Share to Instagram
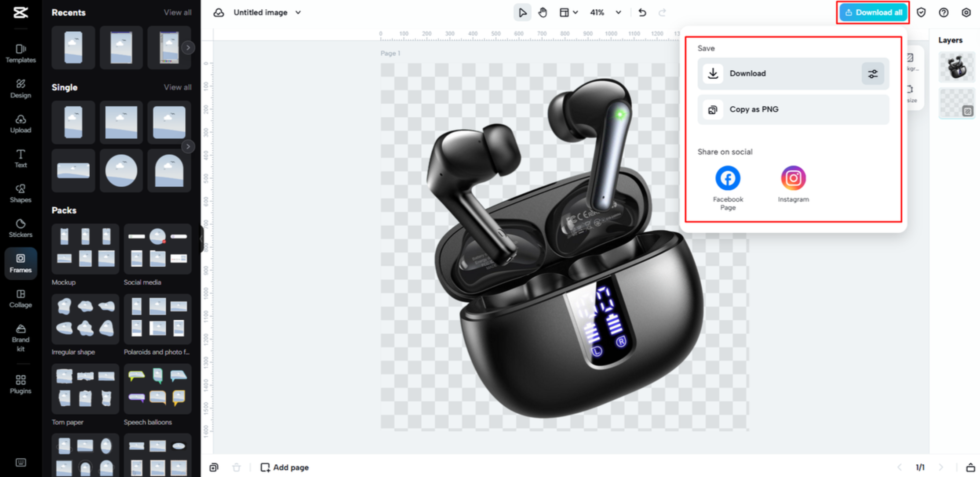Viewport: 980px width, 477px height. point(793,184)
